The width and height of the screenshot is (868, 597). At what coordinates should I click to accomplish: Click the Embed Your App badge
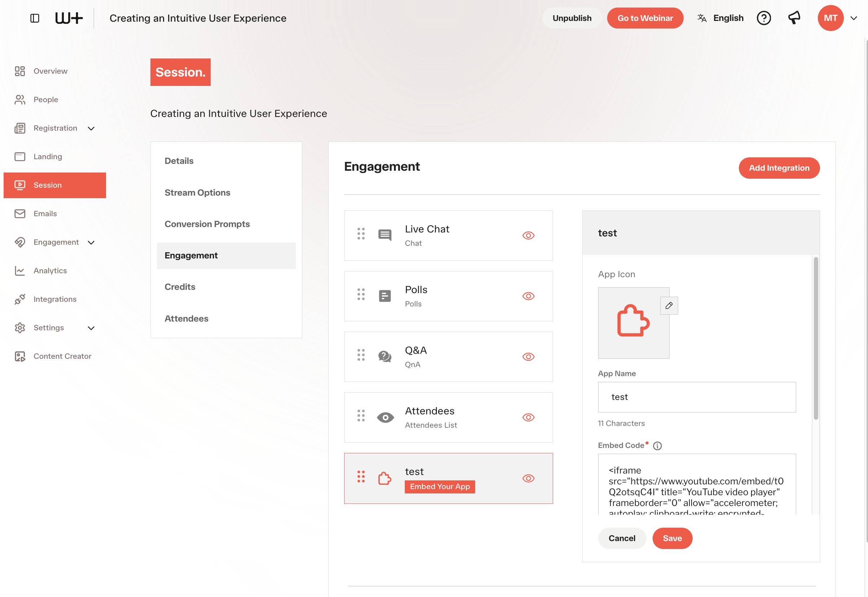[x=440, y=487]
